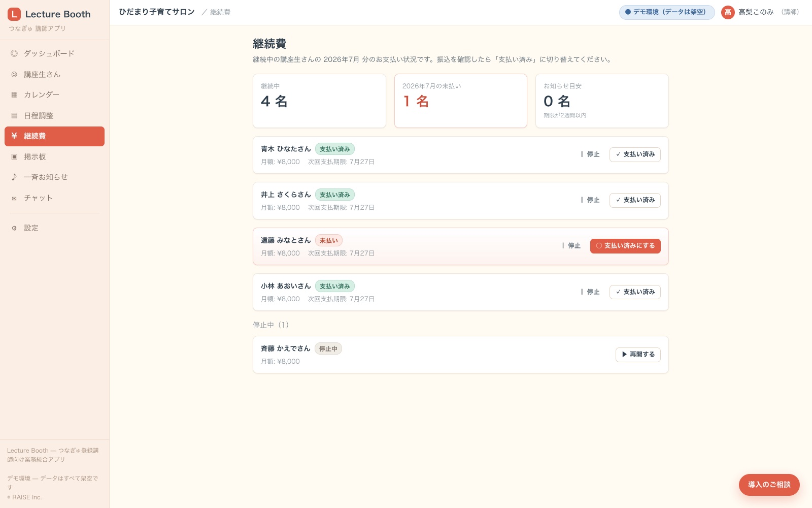Open the 一斉お知らせ menu item
The width and height of the screenshot is (812, 508).
click(x=54, y=177)
